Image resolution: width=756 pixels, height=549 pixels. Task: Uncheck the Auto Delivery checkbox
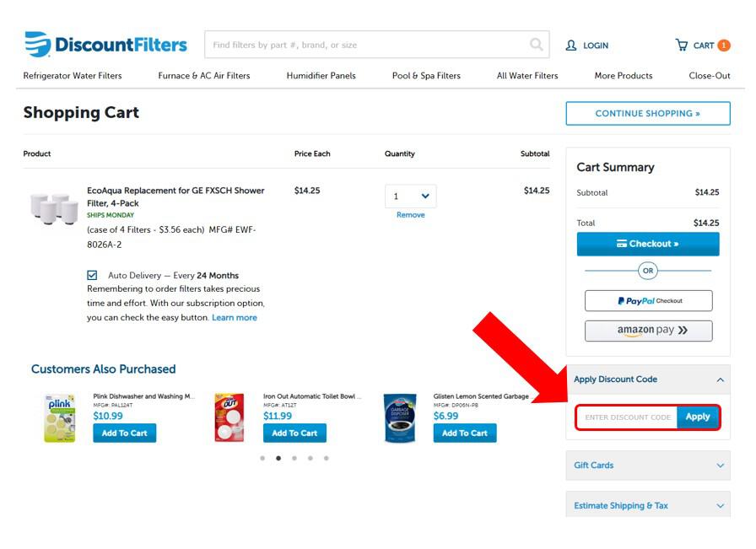(x=92, y=275)
